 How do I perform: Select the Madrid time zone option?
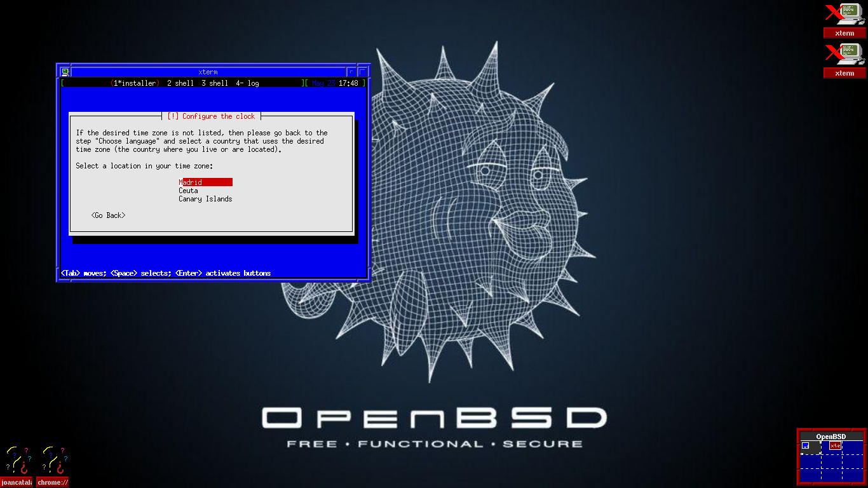pyautogui.click(x=205, y=182)
